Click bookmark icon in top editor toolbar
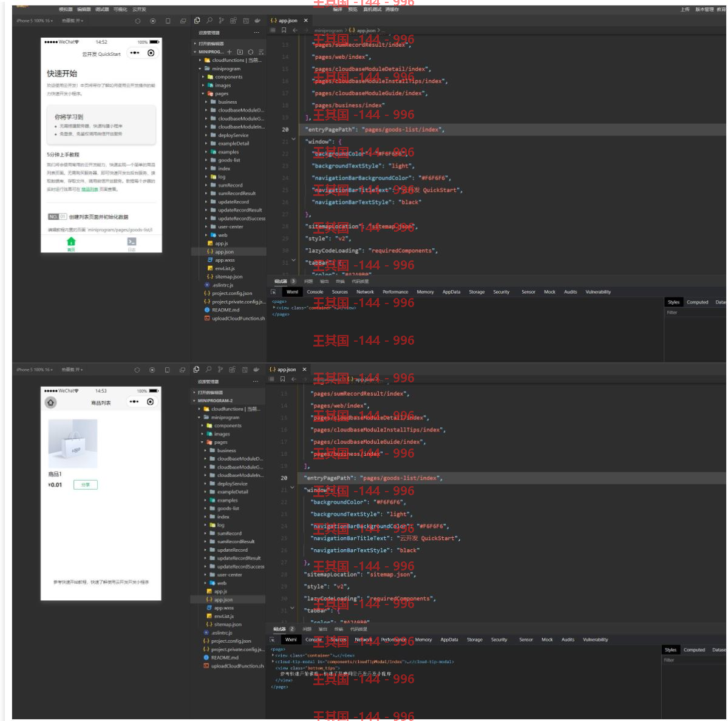The height and width of the screenshot is (721, 728). click(x=284, y=30)
